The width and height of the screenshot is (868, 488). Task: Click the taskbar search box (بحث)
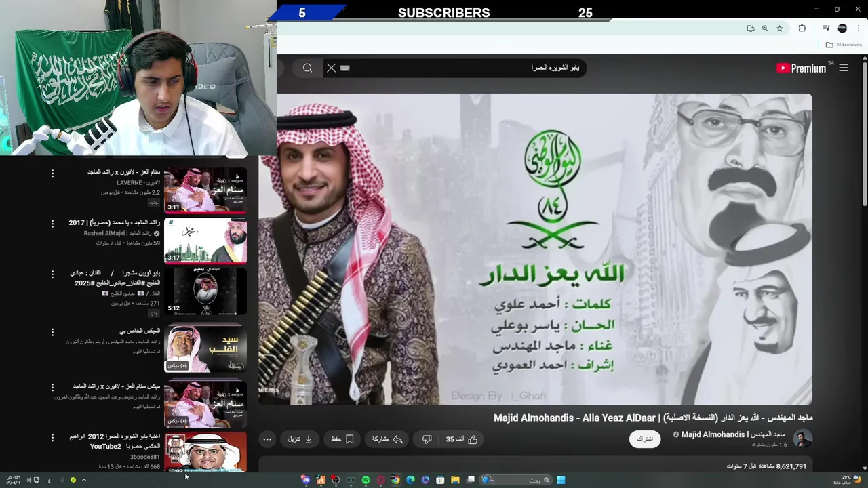(x=515, y=480)
